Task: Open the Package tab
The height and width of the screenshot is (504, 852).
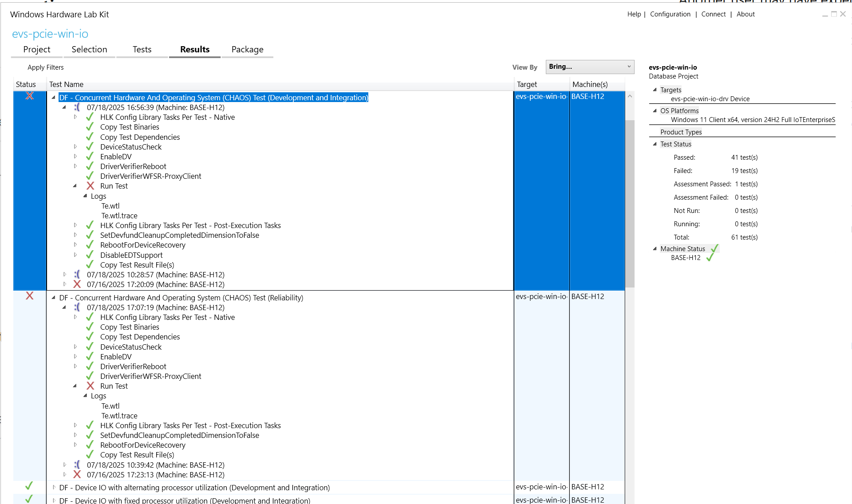Action: [247, 50]
